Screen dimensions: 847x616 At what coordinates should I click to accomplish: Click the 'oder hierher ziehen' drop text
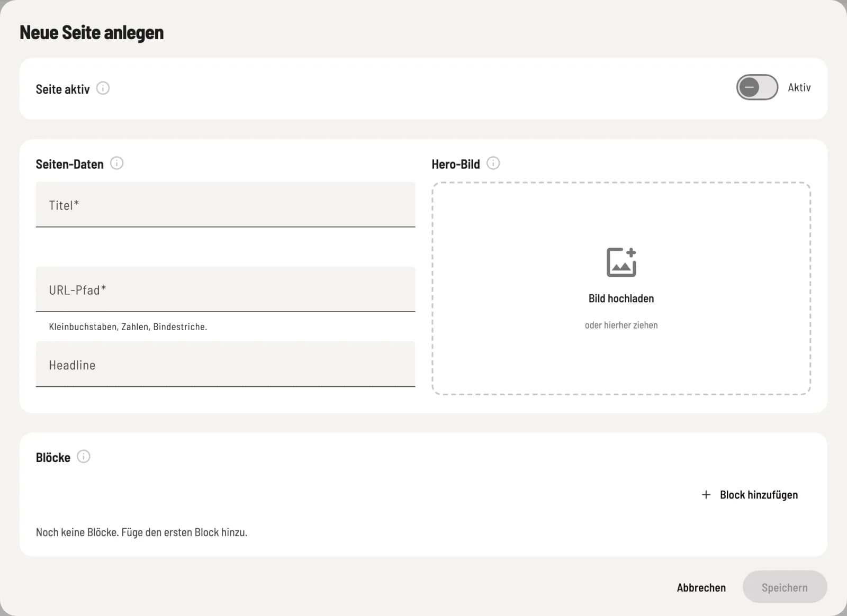(x=621, y=325)
